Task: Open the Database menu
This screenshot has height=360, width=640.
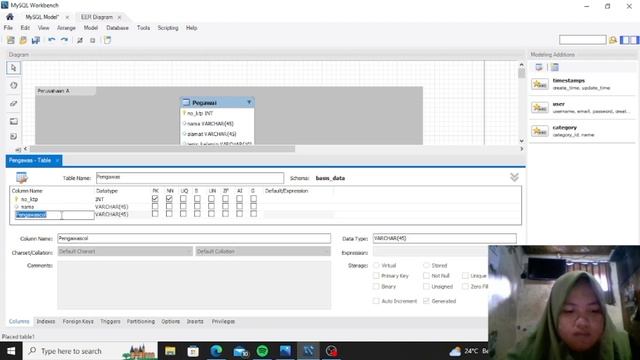Action: (118, 28)
